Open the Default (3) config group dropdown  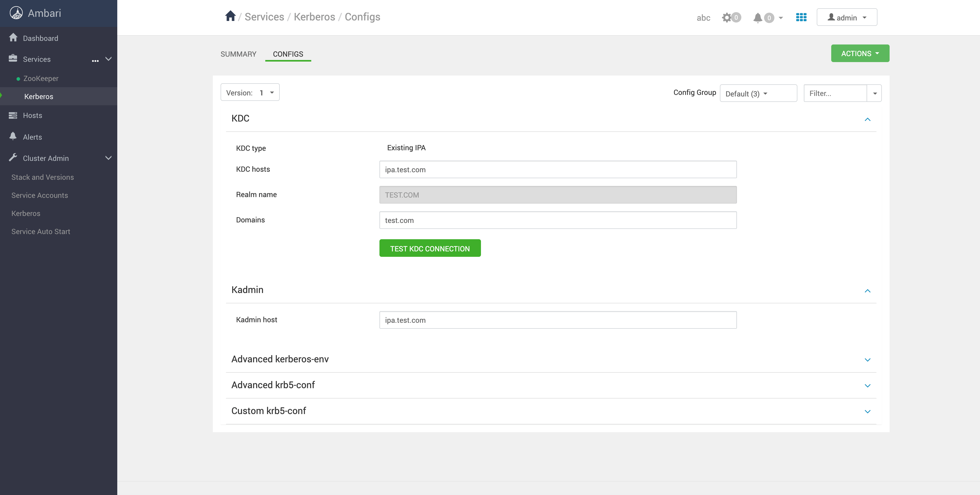click(758, 93)
